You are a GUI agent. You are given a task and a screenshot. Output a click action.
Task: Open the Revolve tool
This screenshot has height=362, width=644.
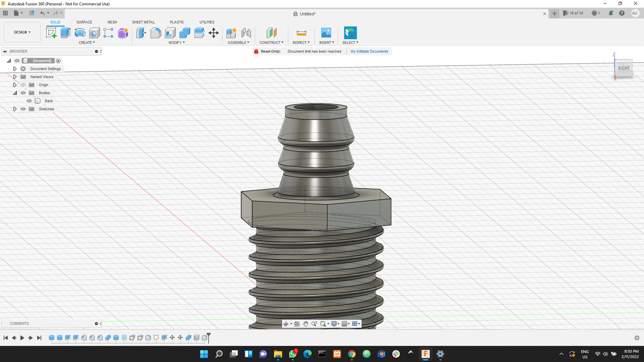tap(79, 33)
